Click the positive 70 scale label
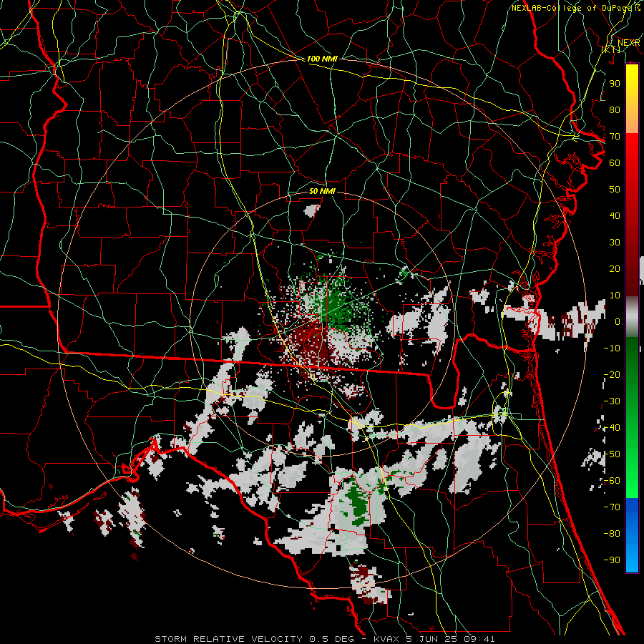The image size is (644, 644). (x=615, y=137)
